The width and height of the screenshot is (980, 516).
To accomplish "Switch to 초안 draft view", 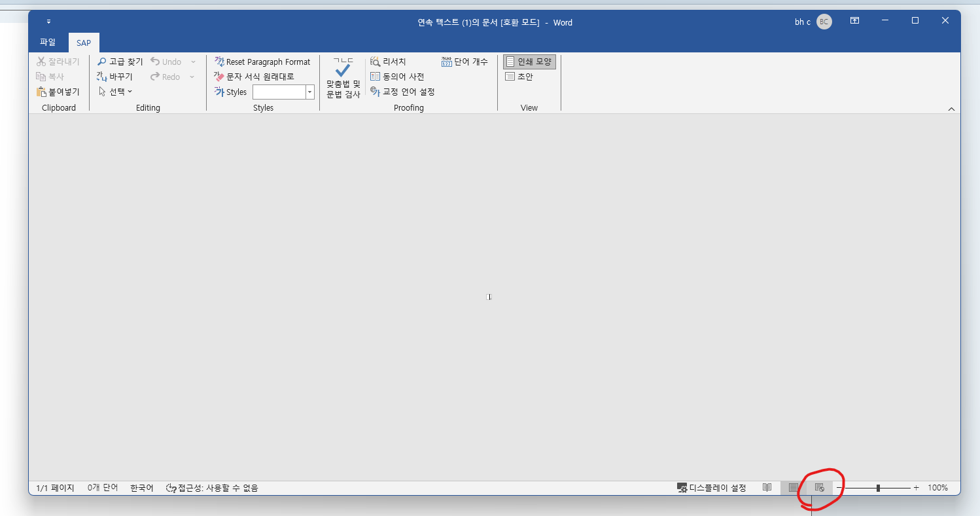I will point(519,77).
